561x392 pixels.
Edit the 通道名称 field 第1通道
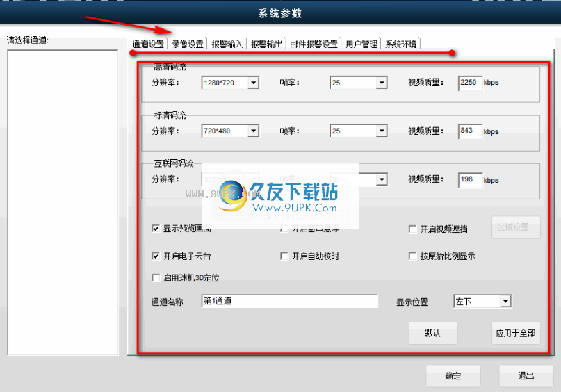[x=289, y=301]
